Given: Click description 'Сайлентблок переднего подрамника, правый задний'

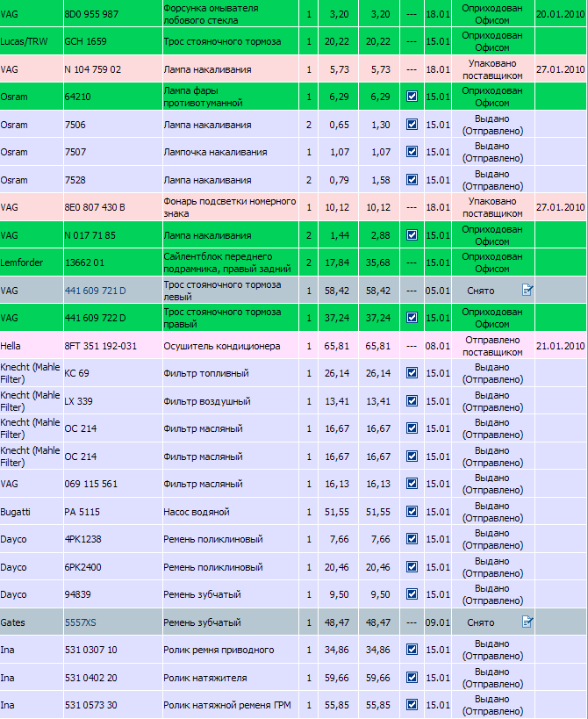Looking at the screenshot, I should (226, 262).
